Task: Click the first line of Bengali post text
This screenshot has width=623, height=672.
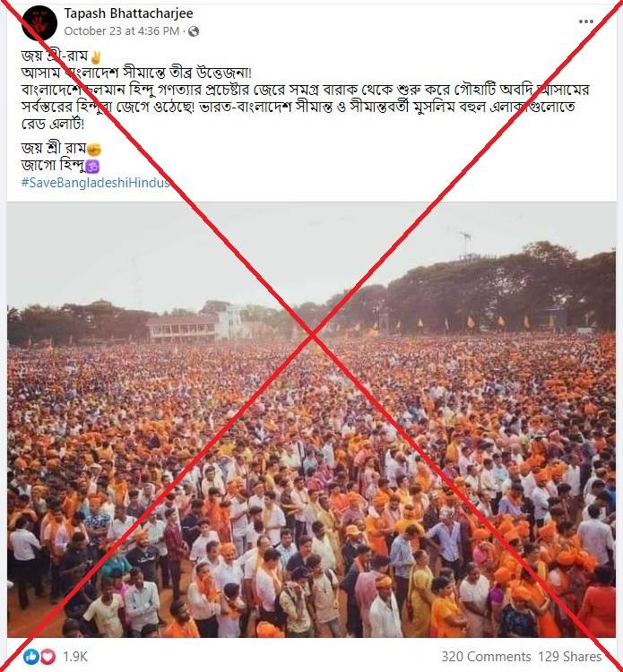Action: [x=60, y=56]
